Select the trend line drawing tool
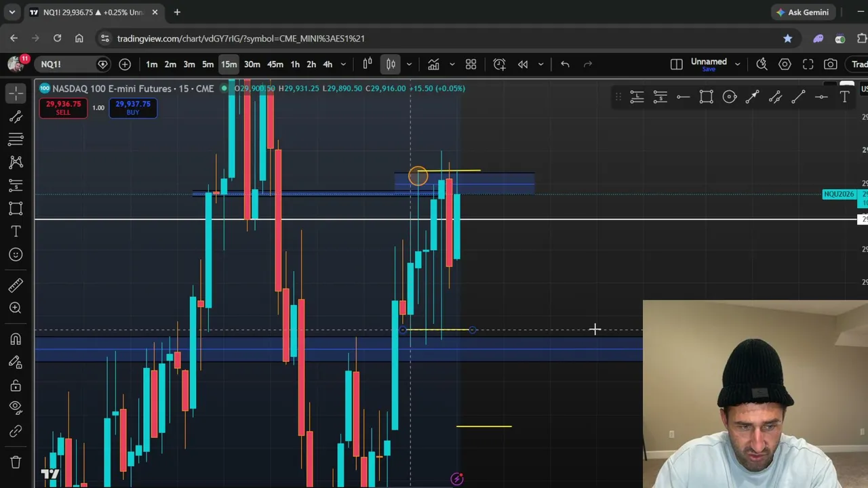 tap(16, 117)
